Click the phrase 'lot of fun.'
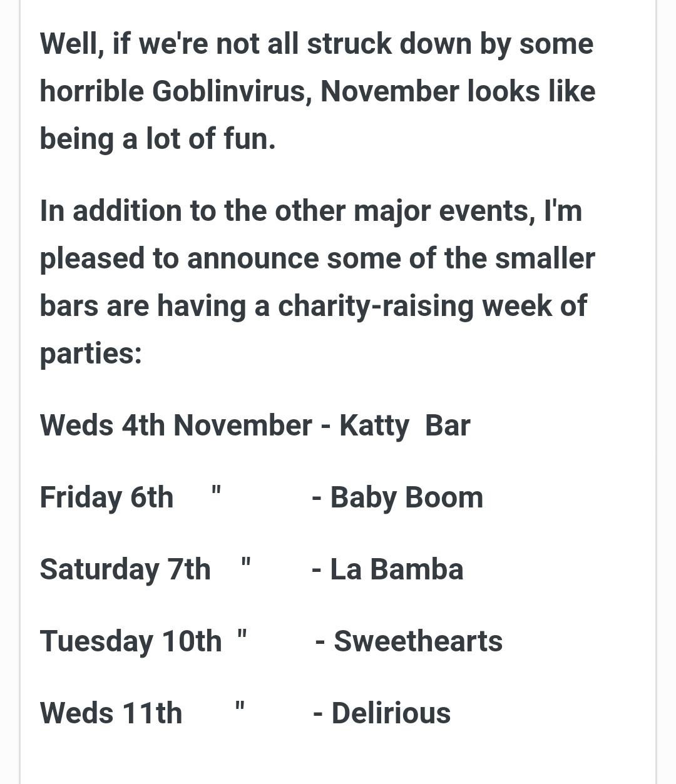Image resolution: width=676 pixels, height=784 pixels. tap(211, 138)
